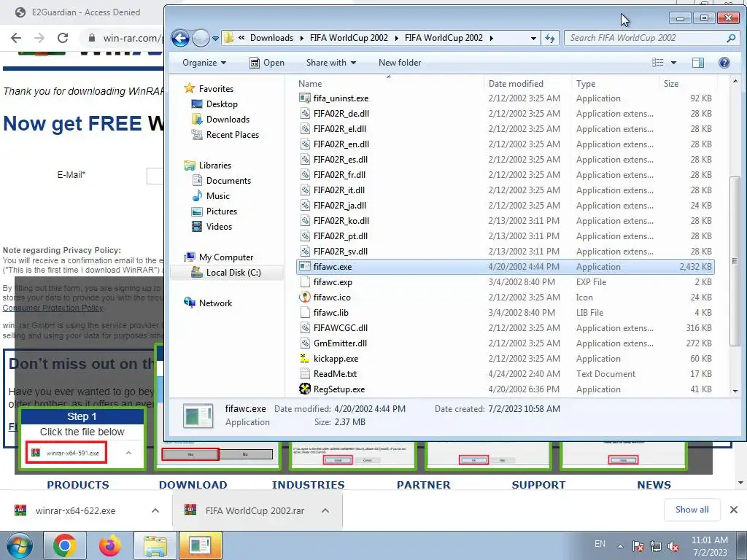Image resolution: width=747 pixels, height=560 pixels.
Task: Show hidden system tray icons arrow
Action: [x=620, y=546]
